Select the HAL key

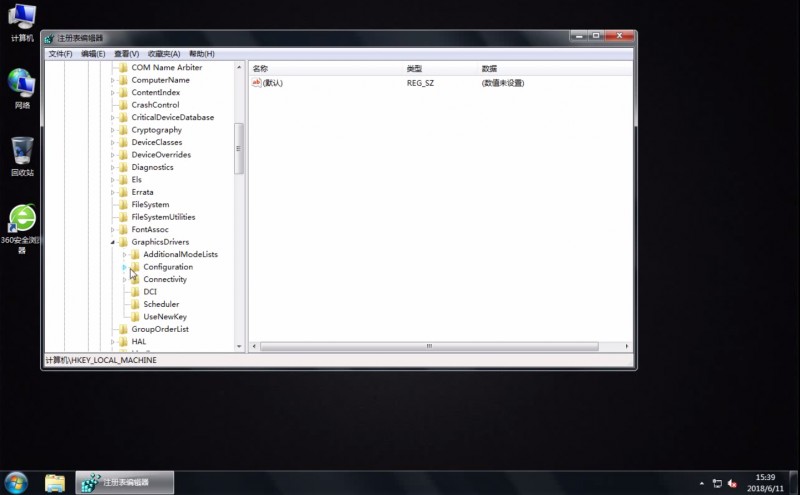[138, 341]
